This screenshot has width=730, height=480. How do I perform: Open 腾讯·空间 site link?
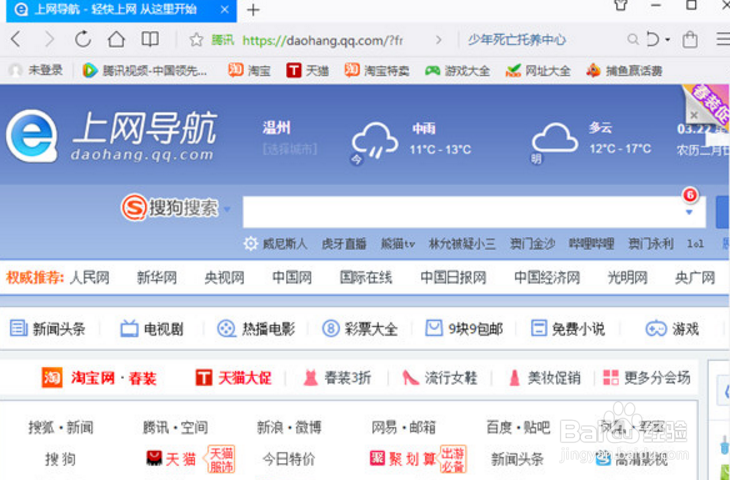pyautogui.click(x=175, y=427)
